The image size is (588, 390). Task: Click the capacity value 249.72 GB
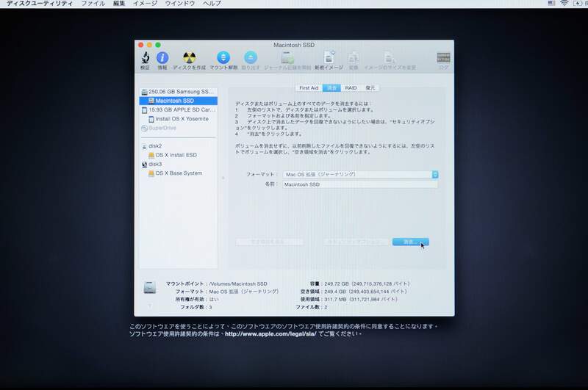coord(337,284)
